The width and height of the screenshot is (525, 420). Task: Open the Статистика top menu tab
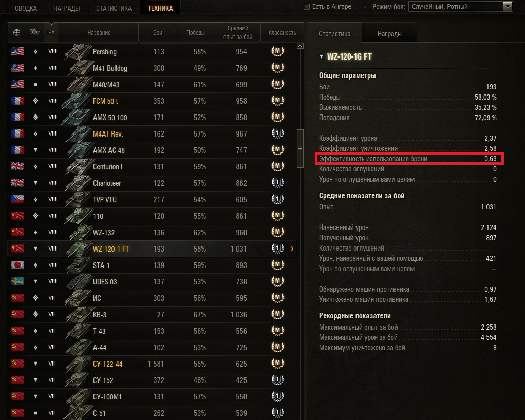click(114, 8)
